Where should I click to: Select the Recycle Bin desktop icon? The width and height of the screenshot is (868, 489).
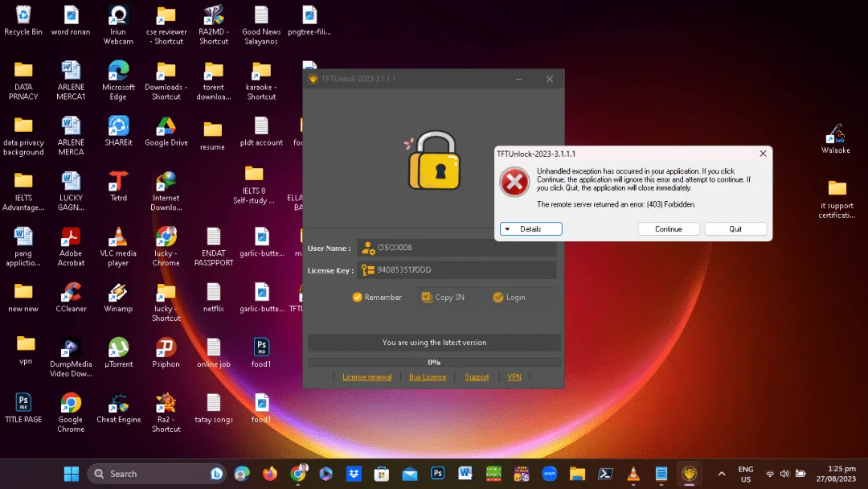coord(23,20)
